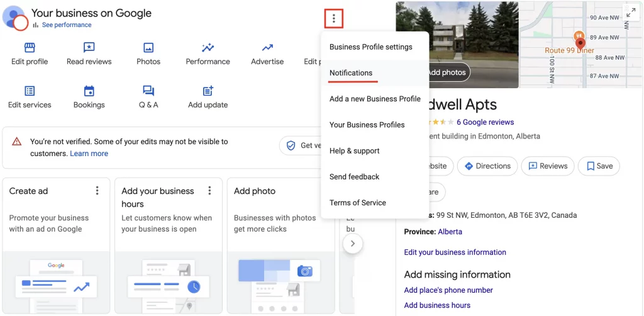Show next suggestion cards with arrow
Image resolution: width=644 pixels, height=316 pixels.
pyautogui.click(x=352, y=244)
